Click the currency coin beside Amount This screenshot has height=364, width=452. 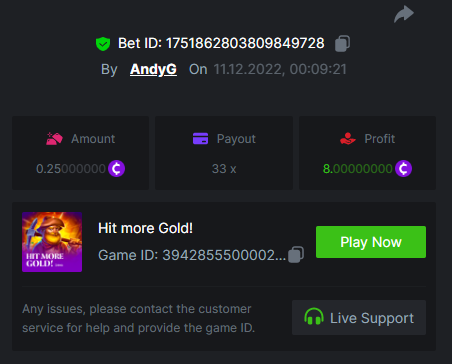click(116, 169)
